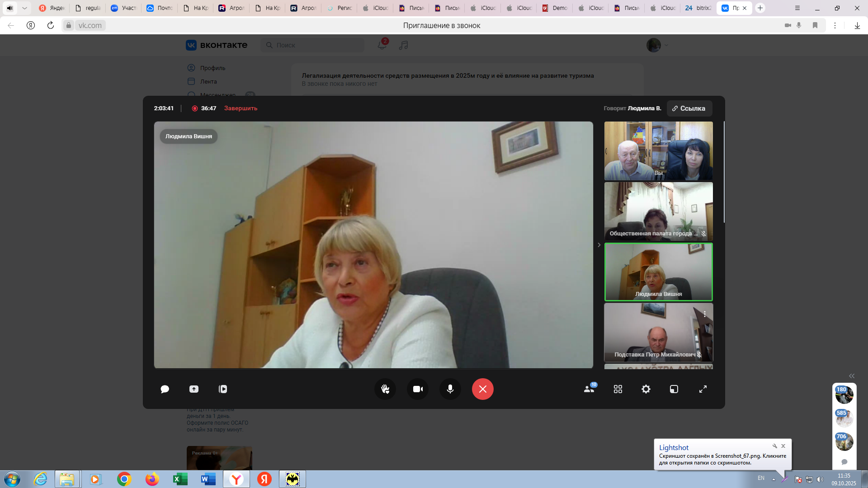Viewport: 868px width, 488px height.
Task: Switch to grid view layout
Action: [x=618, y=389]
